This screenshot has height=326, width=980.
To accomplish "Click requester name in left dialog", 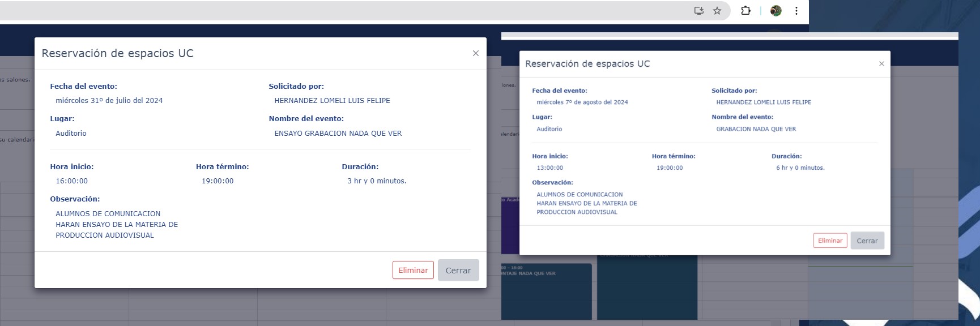I will pyautogui.click(x=332, y=101).
